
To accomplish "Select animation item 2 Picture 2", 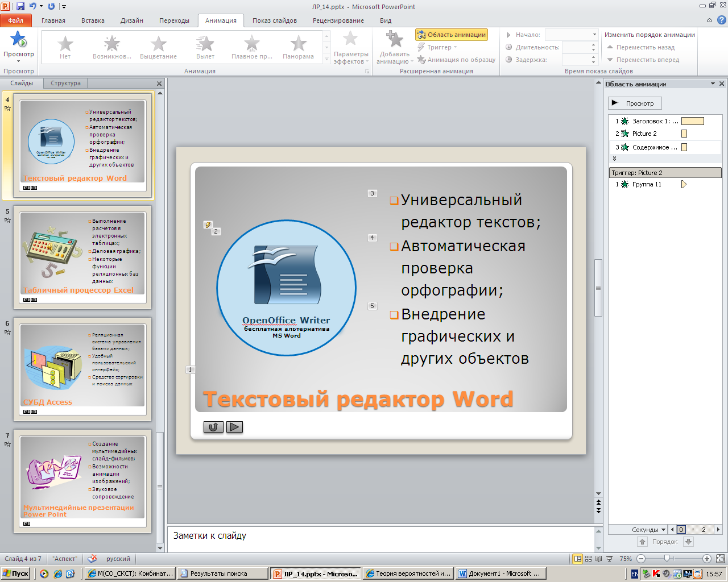I will (665, 134).
